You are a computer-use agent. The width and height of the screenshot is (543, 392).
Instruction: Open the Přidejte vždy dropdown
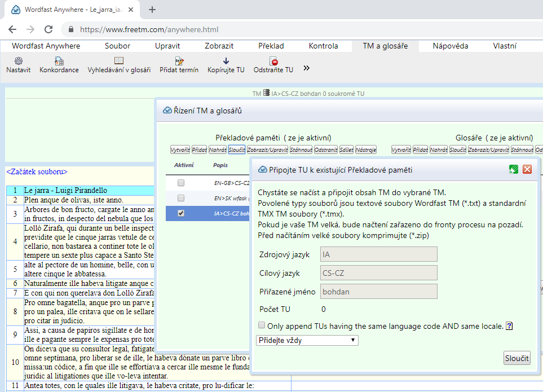(x=307, y=340)
